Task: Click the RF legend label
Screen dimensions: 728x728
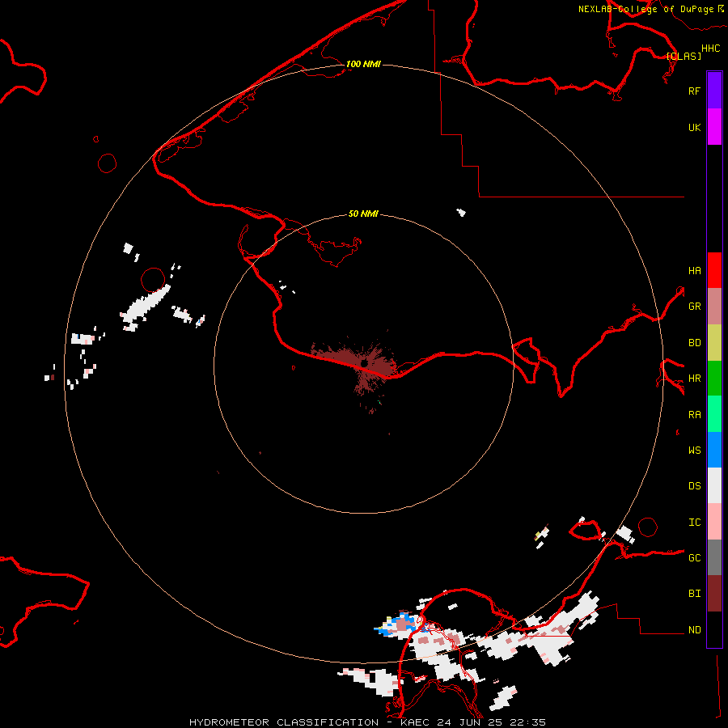Action: [x=694, y=91]
